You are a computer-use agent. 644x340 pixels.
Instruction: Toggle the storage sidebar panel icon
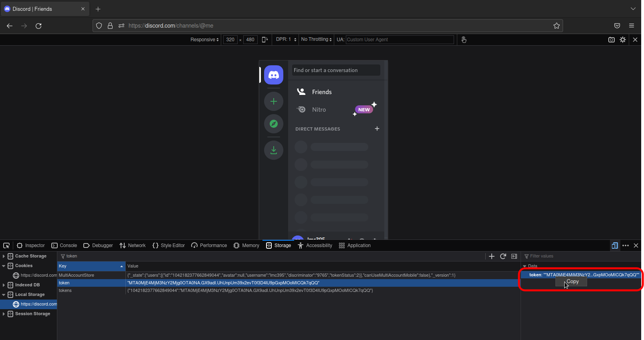tap(514, 256)
